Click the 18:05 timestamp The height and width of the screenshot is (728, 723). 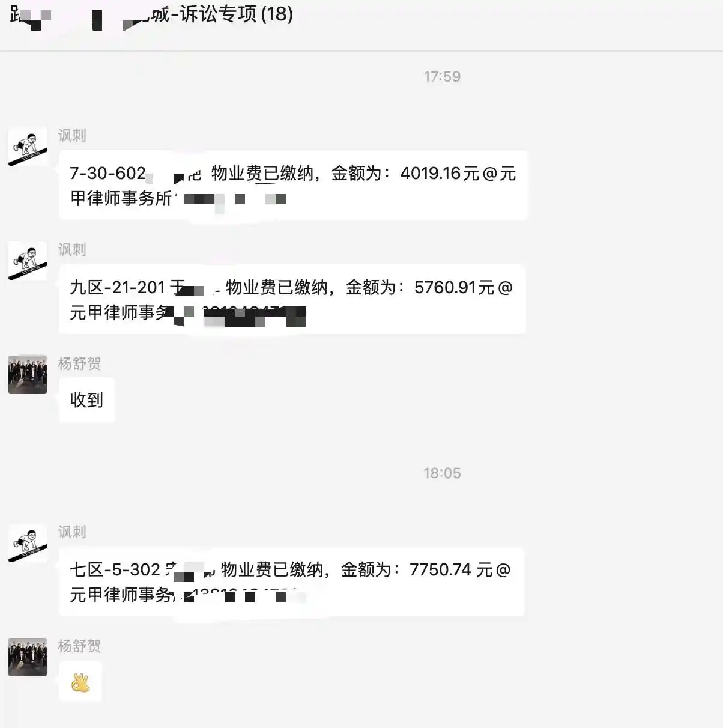[x=442, y=473]
